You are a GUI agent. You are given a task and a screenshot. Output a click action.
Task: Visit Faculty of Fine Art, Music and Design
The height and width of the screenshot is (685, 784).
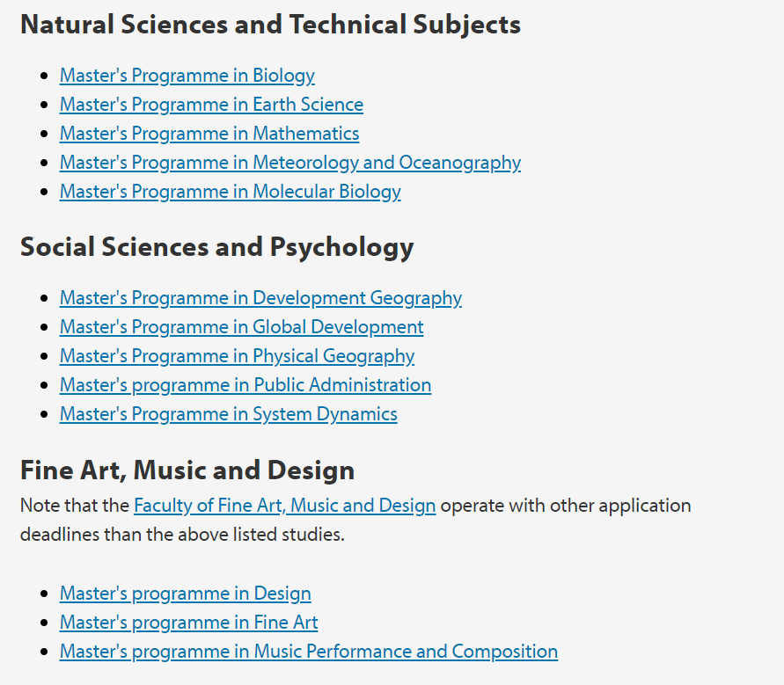tap(284, 506)
